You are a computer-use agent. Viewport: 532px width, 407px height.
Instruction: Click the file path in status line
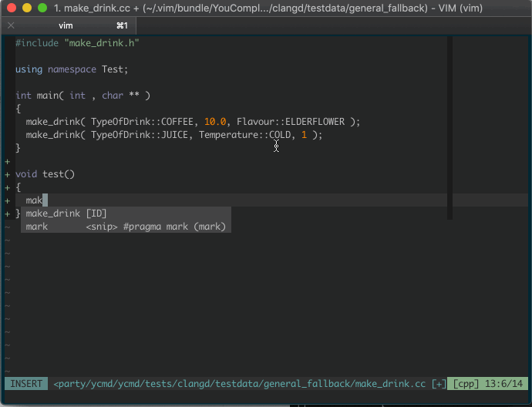[240, 384]
